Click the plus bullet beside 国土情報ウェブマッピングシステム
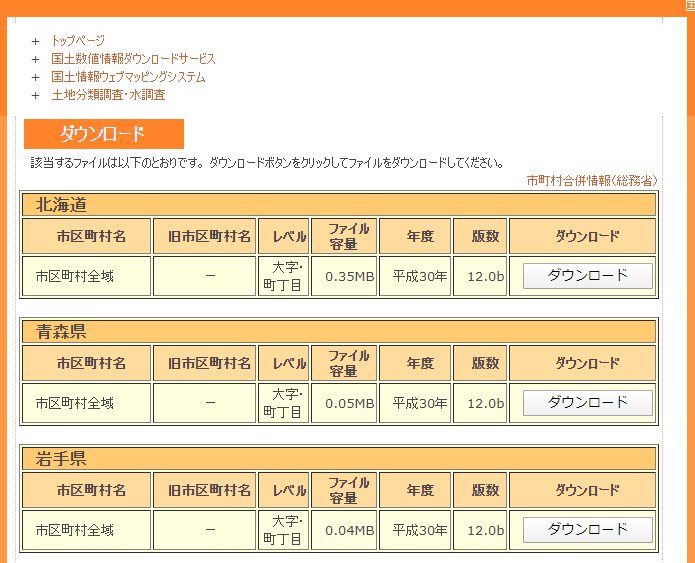 point(36,77)
